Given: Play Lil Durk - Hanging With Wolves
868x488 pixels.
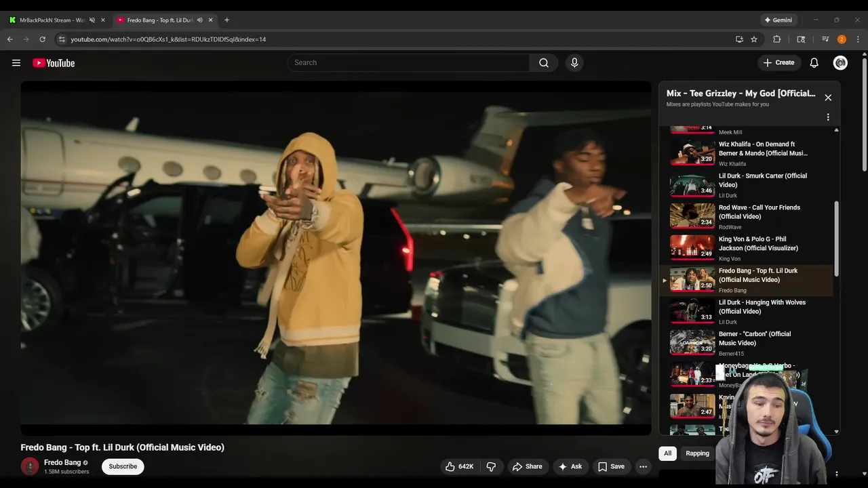Looking at the screenshot, I should [x=746, y=312].
